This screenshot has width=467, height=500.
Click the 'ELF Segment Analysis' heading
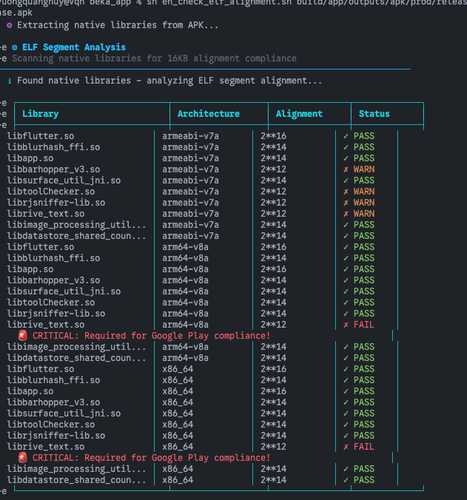(x=74, y=47)
